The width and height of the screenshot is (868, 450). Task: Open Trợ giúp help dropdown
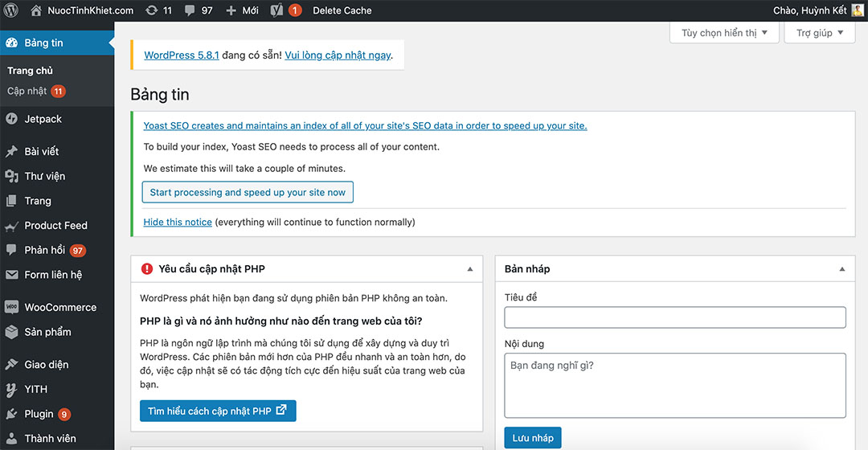coord(819,33)
